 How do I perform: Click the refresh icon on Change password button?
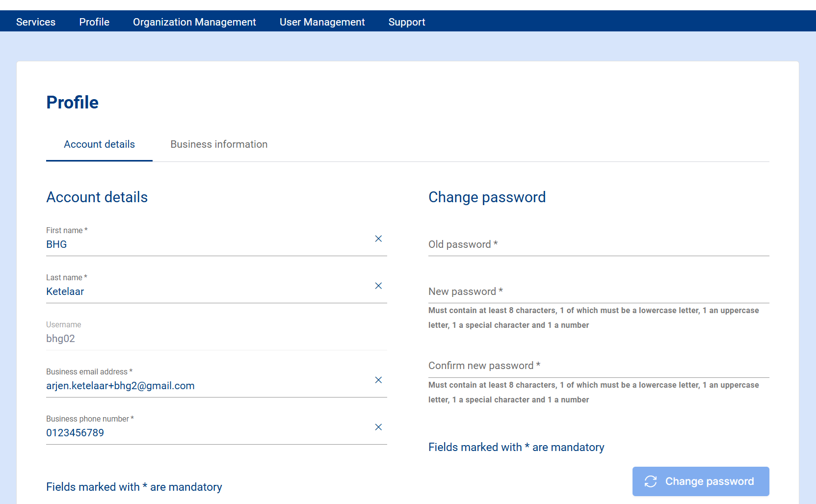[651, 481]
